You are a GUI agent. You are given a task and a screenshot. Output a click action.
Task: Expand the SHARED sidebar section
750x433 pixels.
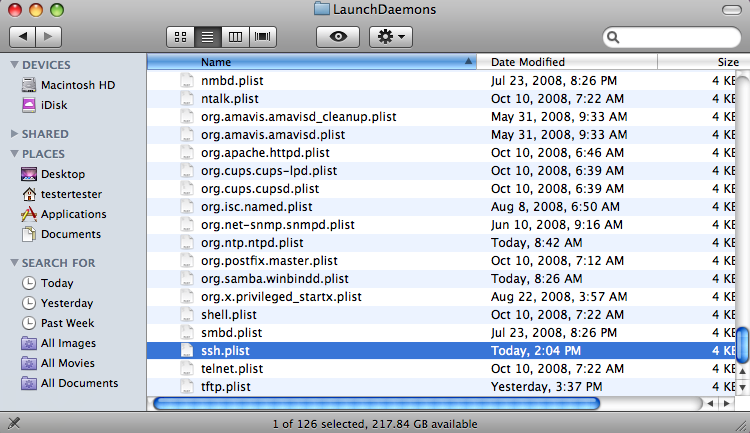click(x=14, y=133)
